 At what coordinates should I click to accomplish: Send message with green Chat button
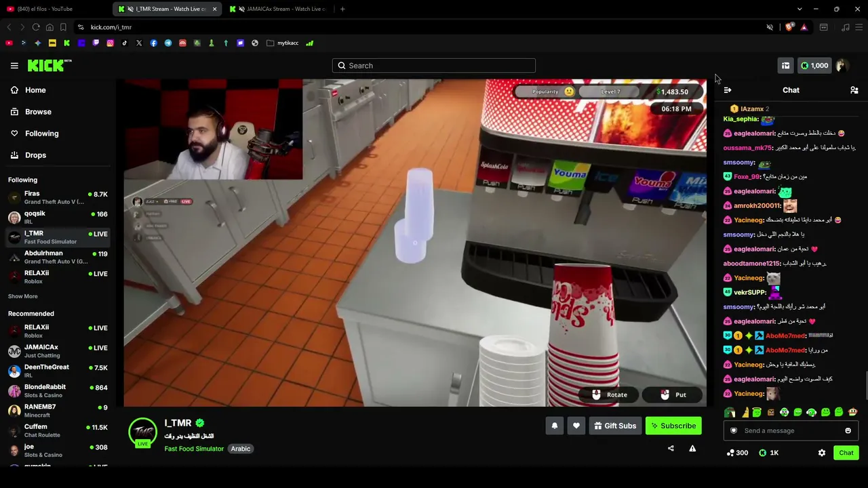[846, 453]
